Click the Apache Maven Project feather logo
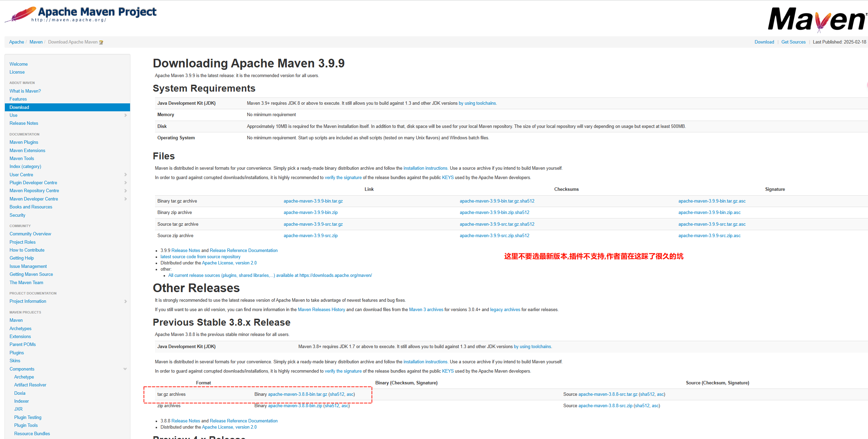 click(x=80, y=15)
